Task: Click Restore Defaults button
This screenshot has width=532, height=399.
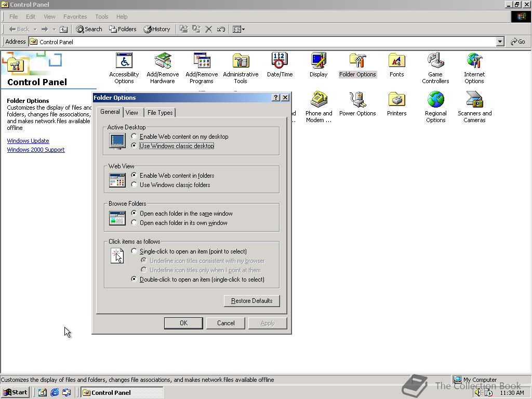Action: (252, 301)
